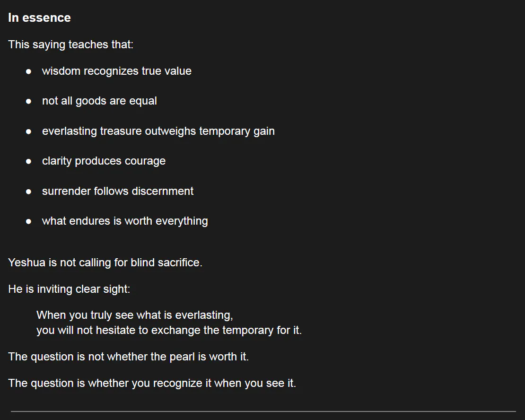Viewport: 525px width, 420px height.
Task: Click "everlasting treasure outweighs temporary gain" text
Action: pos(158,131)
